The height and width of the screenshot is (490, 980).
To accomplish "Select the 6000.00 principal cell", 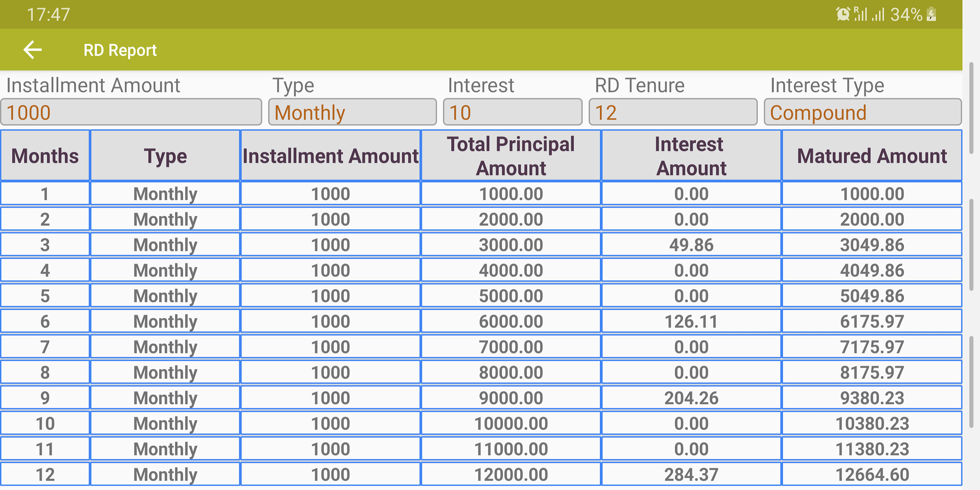I will (511, 322).
